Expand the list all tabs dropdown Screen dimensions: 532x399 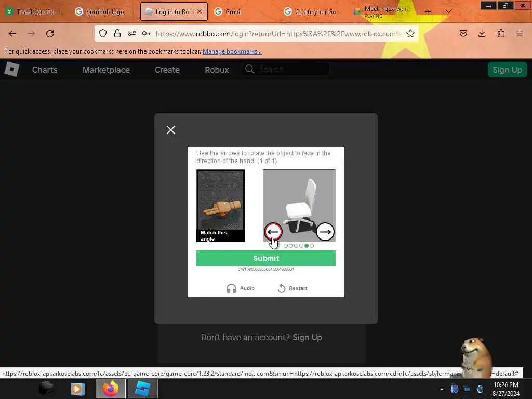coord(448,11)
